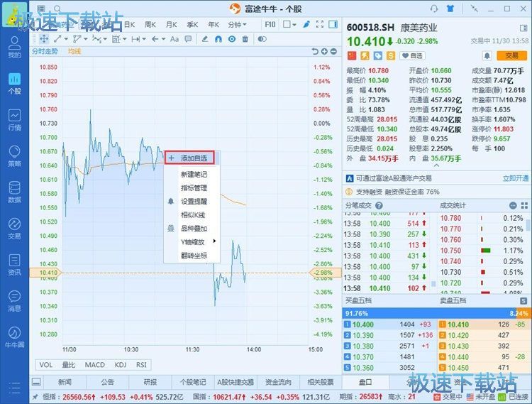Click the shirt skin icon in title bar

coord(450,9)
